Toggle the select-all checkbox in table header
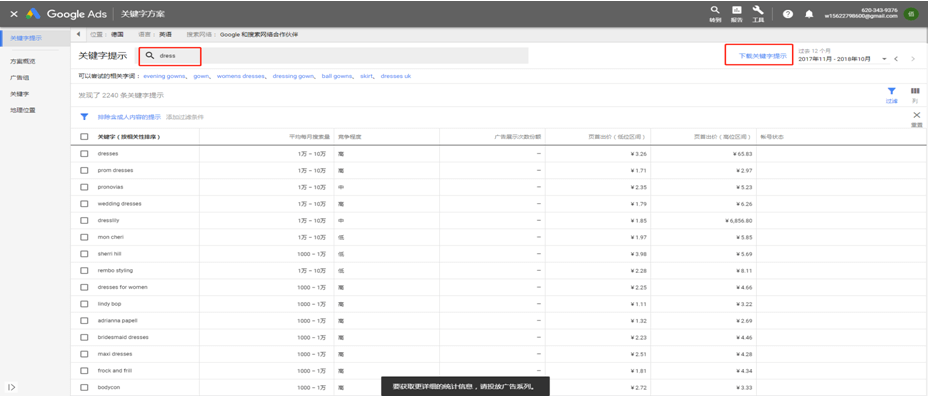This screenshot has width=928, height=396. point(84,137)
